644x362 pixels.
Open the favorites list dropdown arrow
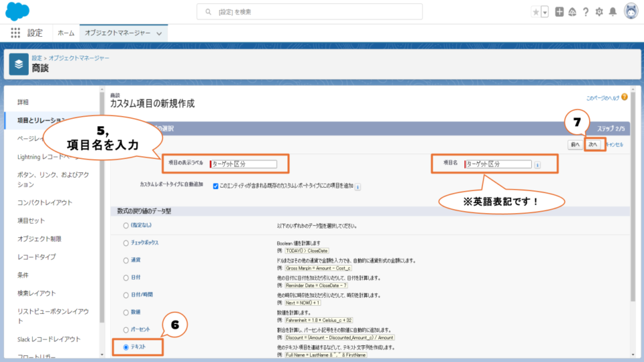click(x=545, y=12)
